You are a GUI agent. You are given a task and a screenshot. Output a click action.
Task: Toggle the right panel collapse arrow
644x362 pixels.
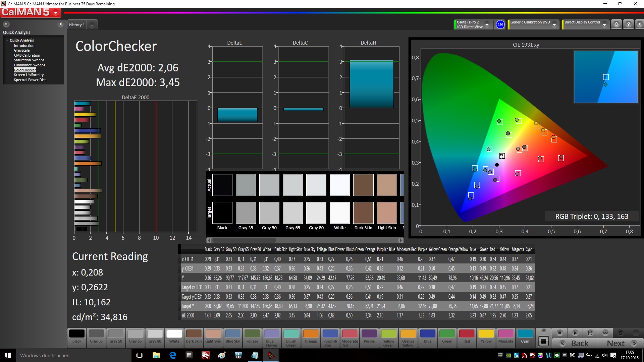(x=640, y=24)
